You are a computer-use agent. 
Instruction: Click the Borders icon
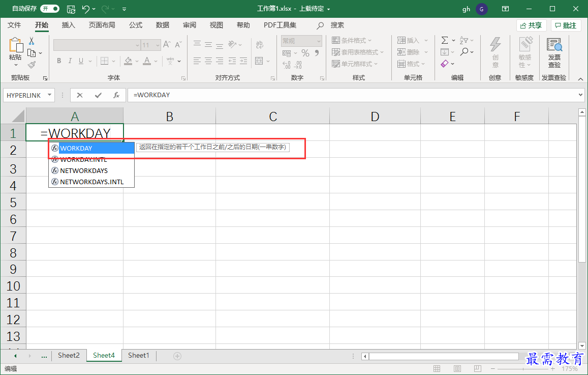(x=104, y=61)
